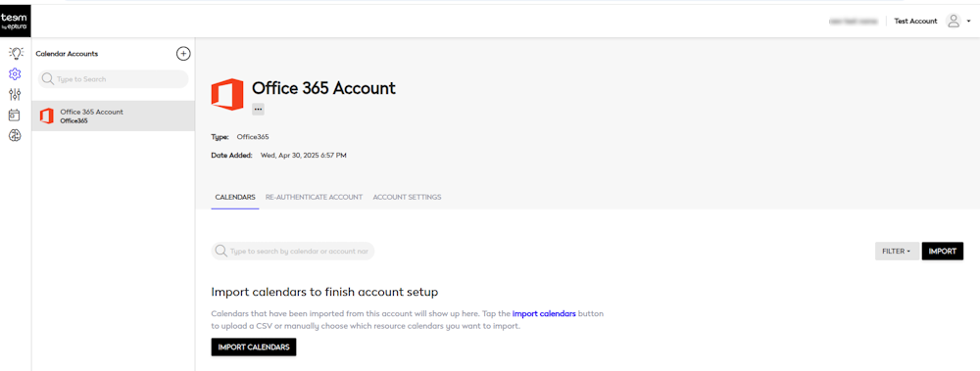Switch to the CALENDARS tab

[235, 197]
